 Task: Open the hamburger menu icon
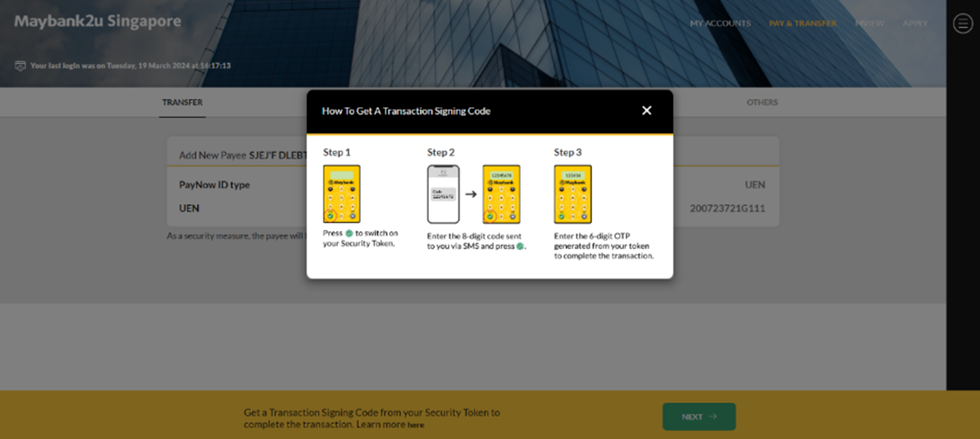(962, 23)
